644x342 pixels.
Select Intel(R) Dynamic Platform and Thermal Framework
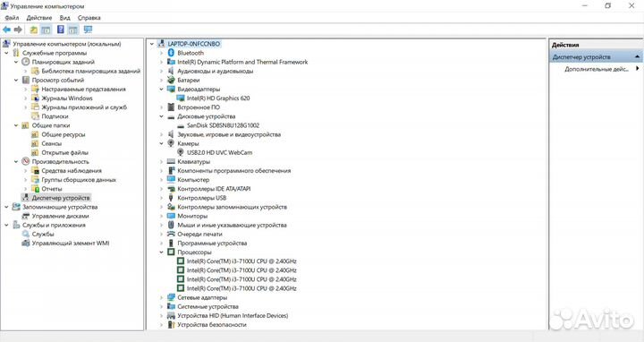point(242,62)
